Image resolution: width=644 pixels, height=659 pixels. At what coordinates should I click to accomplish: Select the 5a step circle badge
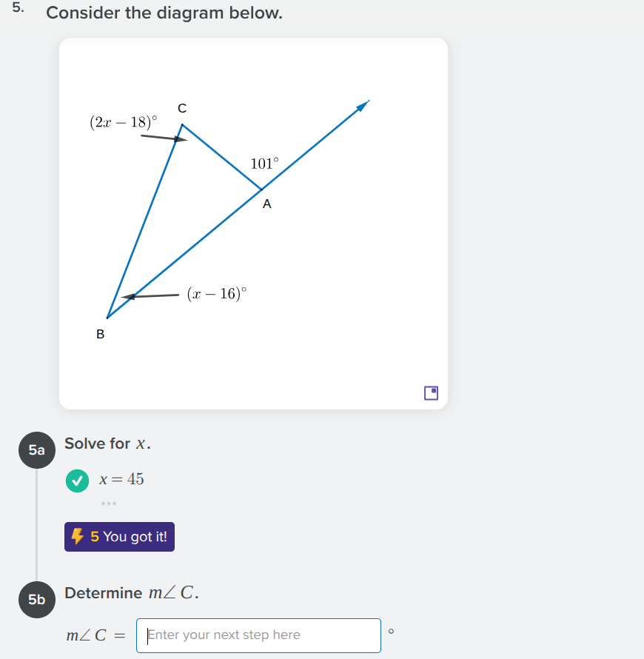(x=36, y=450)
